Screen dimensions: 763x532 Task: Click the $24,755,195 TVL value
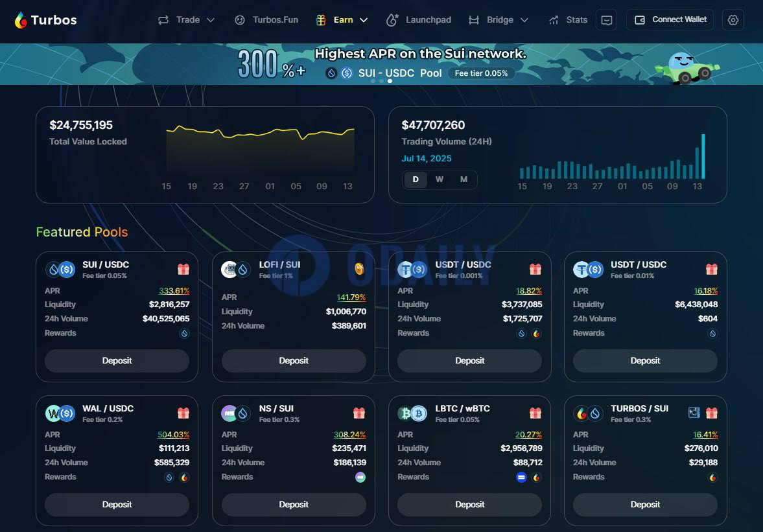pos(81,126)
